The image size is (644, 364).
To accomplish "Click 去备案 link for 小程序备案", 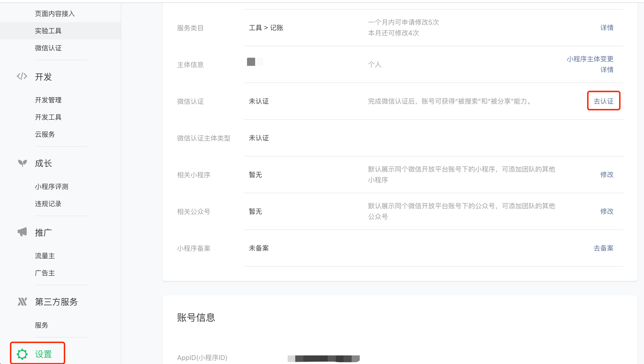I will click(x=603, y=248).
